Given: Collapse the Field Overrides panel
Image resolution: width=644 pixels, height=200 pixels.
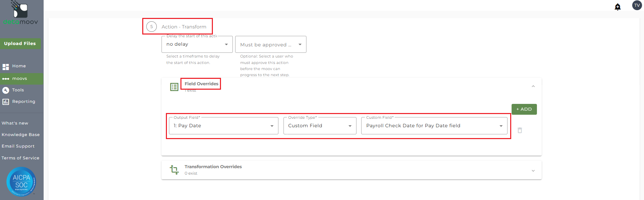Looking at the screenshot, I should (x=533, y=86).
